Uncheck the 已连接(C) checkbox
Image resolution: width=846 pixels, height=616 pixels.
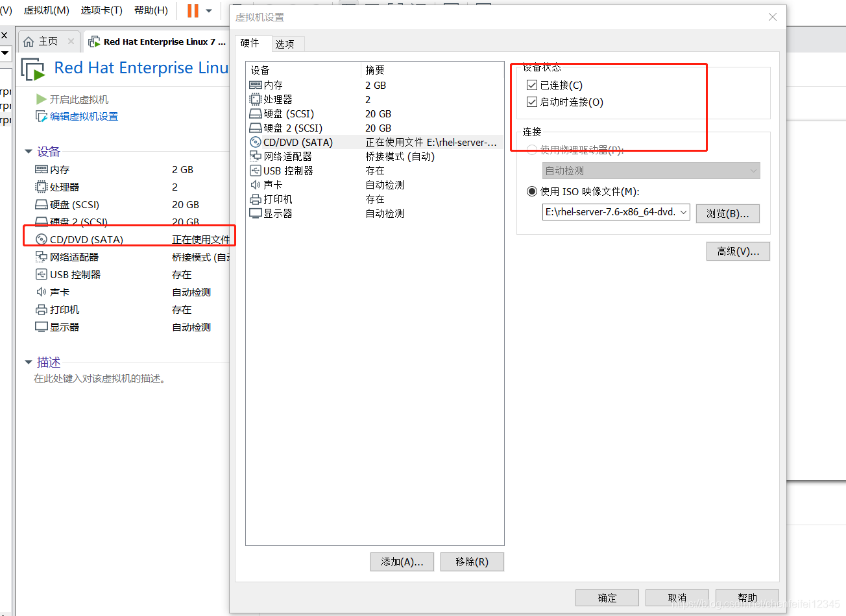pos(533,85)
